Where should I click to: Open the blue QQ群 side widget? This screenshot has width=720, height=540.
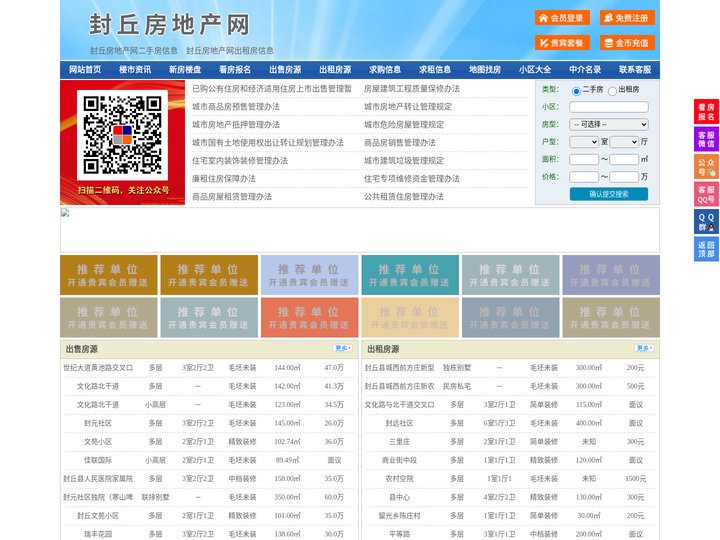[706, 222]
